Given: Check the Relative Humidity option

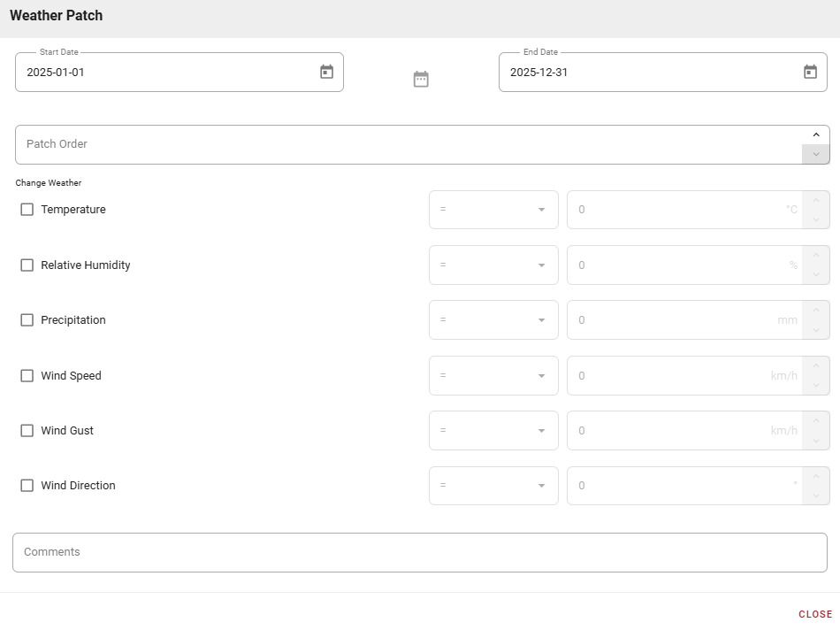Looking at the screenshot, I should pyautogui.click(x=27, y=265).
